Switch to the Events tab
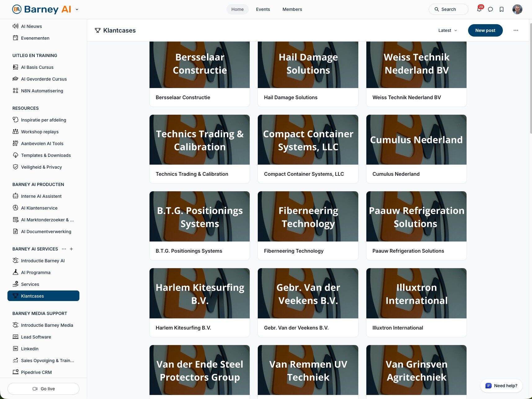This screenshot has width=532, height=399. click(x=263, y=9)
